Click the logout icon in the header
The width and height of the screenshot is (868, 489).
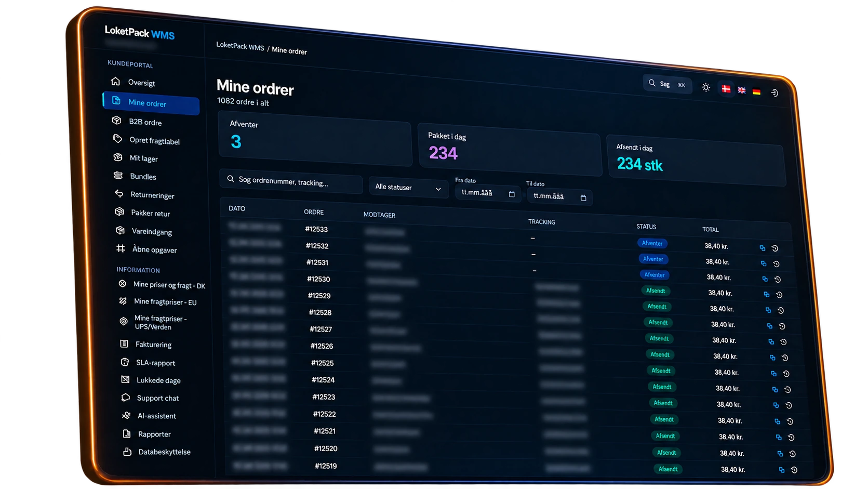pyautogui.click(x=774, y=93)
